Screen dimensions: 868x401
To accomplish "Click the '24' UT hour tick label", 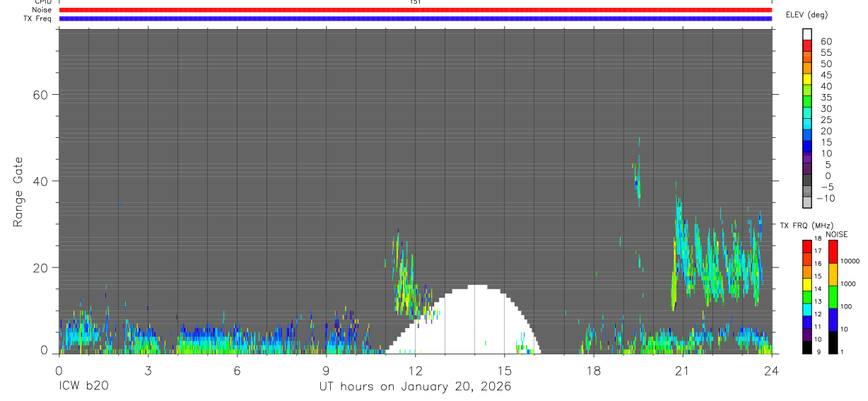I will (772, 370).
